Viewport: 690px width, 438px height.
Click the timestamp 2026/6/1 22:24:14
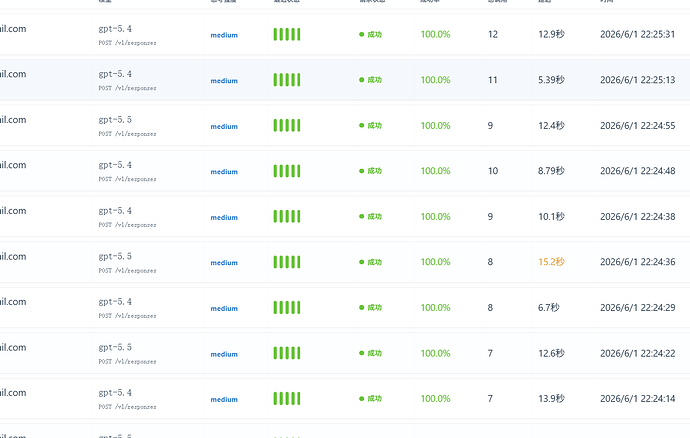point(637,399)
